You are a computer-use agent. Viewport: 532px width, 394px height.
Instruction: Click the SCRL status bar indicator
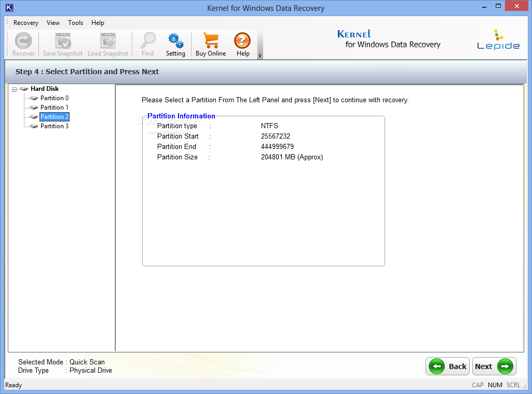point(513,385)
